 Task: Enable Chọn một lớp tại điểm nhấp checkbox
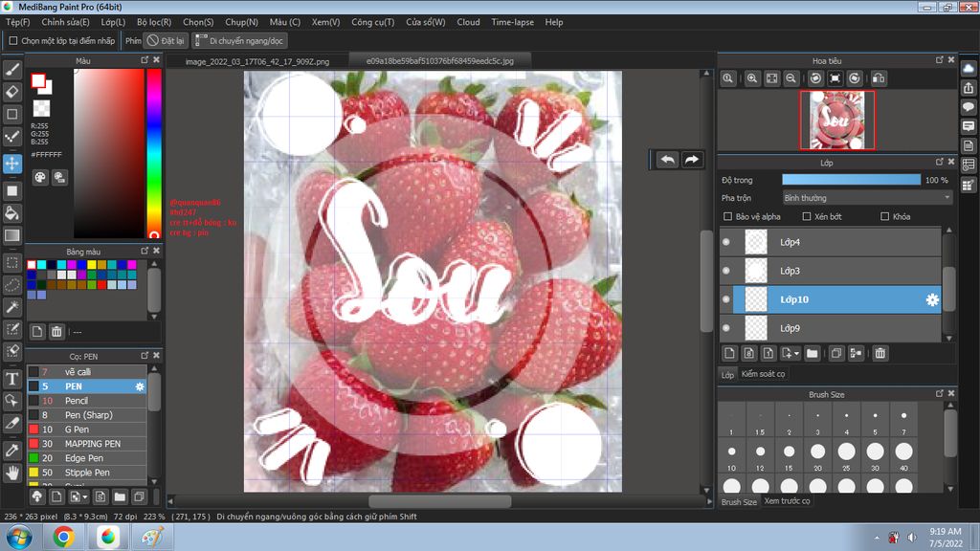13,40
